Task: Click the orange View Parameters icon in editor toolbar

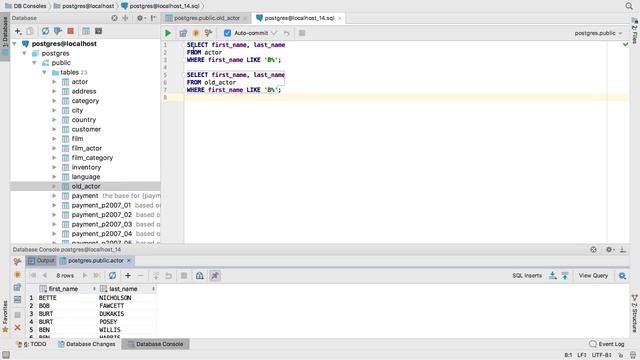Action: 196,33
